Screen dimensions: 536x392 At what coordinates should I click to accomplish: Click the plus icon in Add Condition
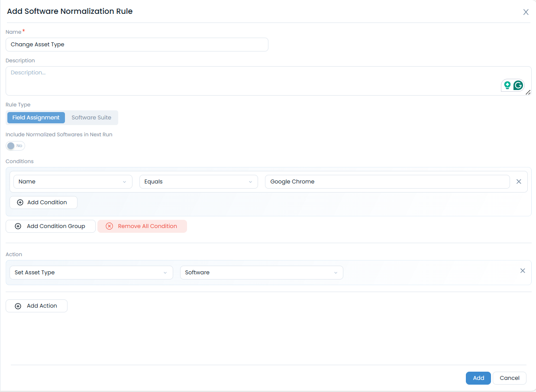(20, 202)
